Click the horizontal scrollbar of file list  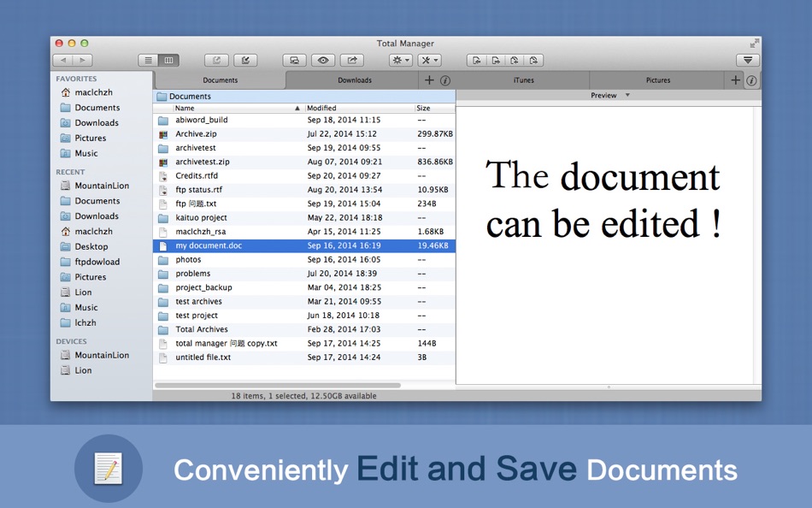tap(278, 386)
